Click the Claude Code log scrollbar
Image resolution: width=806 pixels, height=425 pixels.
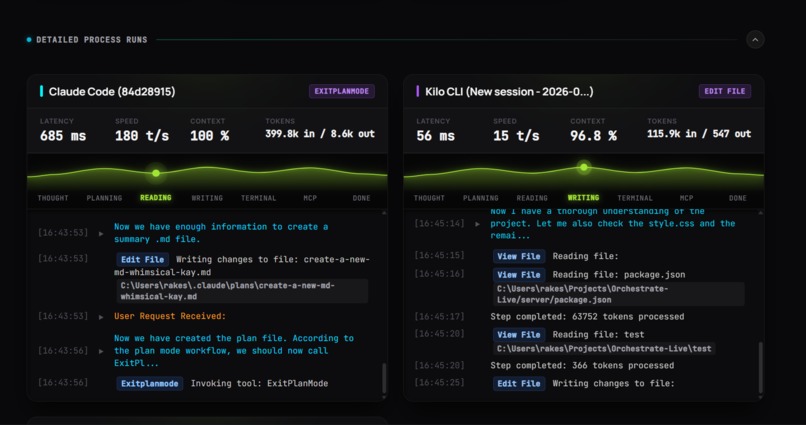tap(384, 378)
